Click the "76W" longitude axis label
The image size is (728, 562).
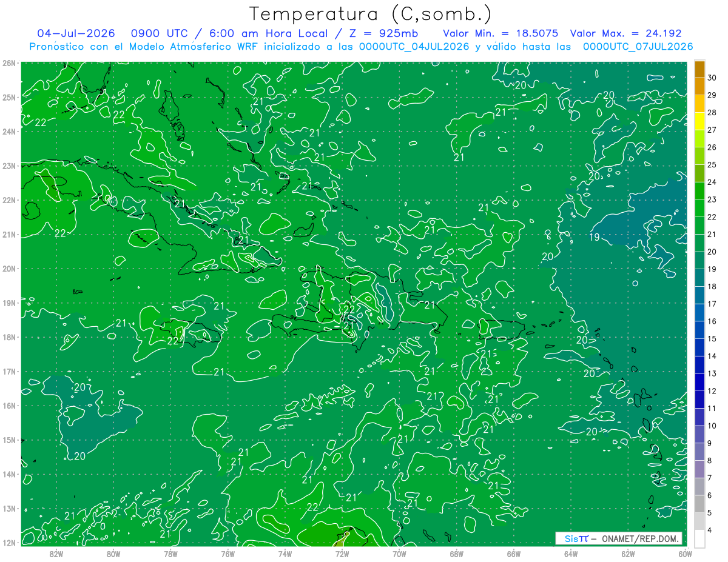pyautogui.click(x=227, y=554)
